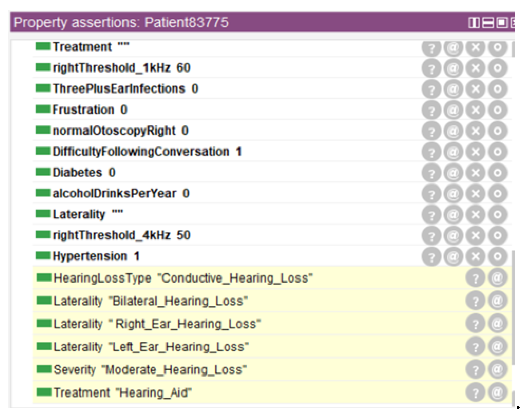
Task: Delete the Diabetes assertion with X icon
Action: pyautogui.click(x=475, y=173)
